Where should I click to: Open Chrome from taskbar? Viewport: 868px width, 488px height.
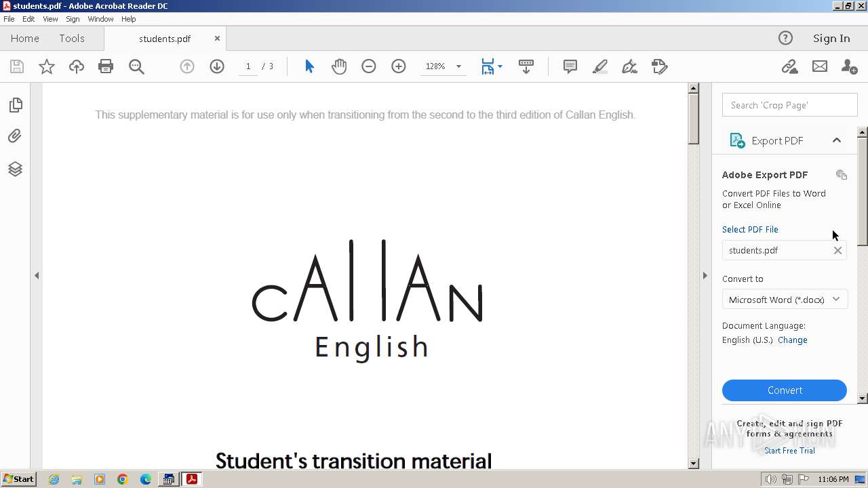pos(123,479)
